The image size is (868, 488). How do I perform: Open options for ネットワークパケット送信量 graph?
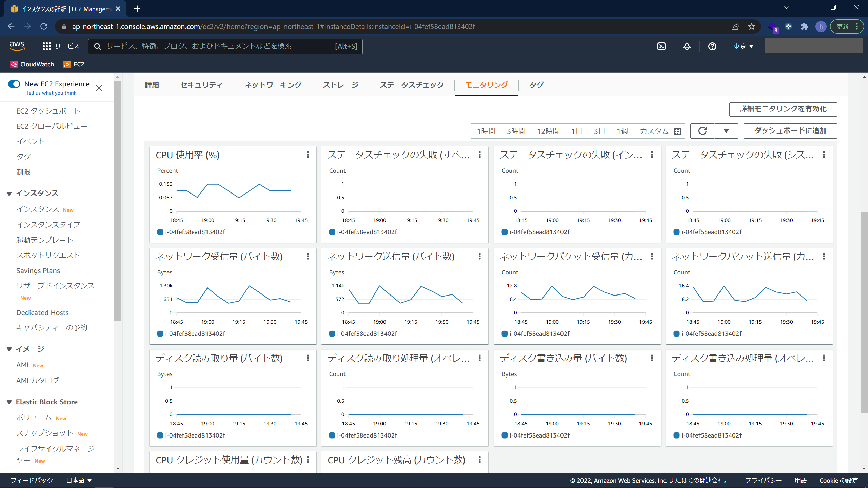click(824, 256)
